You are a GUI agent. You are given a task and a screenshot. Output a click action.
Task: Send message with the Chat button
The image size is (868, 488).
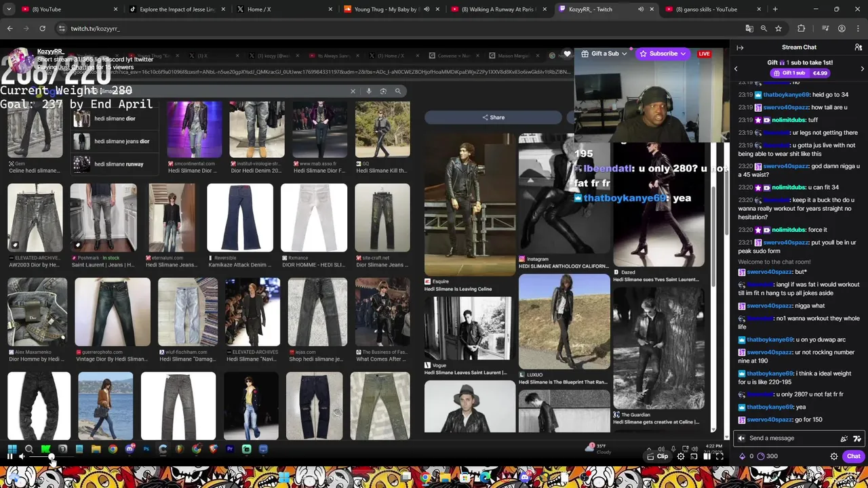point(854,456)
